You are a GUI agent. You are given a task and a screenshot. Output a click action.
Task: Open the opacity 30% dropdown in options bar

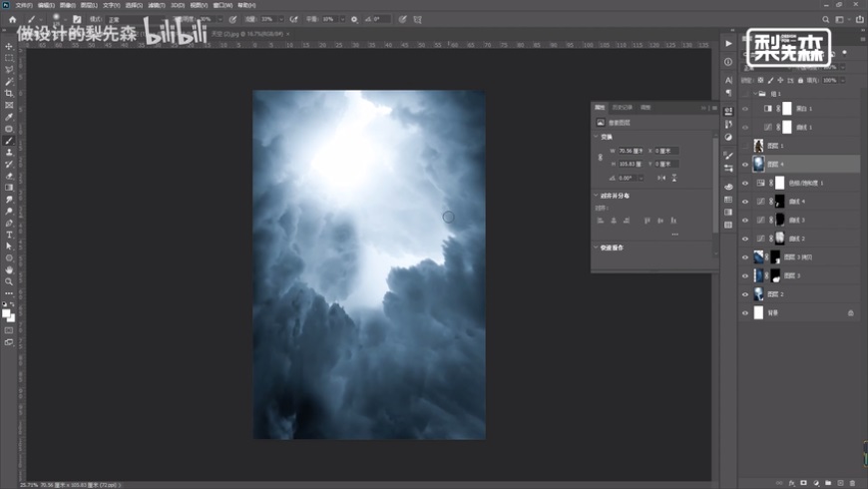[x=219, y=19]
